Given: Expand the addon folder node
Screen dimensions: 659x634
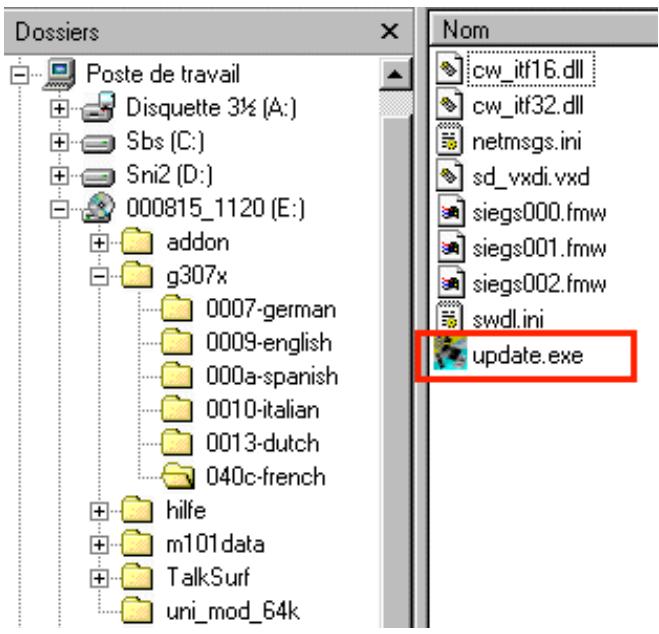Looking at the screenshot, I should [99, 243].
